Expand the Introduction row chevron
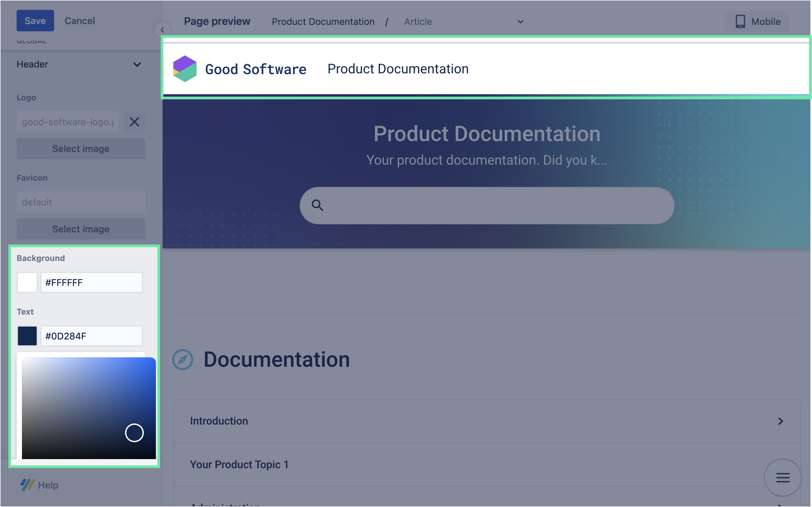 point(780,421)
